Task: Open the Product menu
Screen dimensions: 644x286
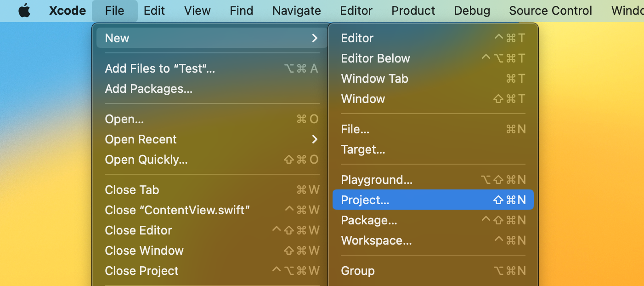Action: (413, 11)
